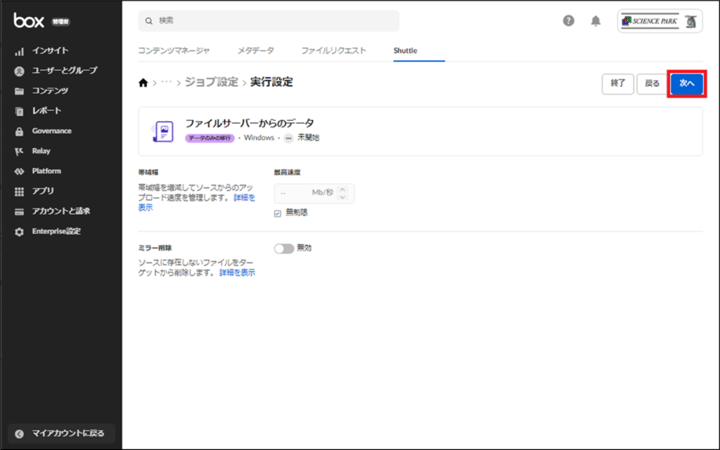The height and width of the screenshot is (450, 720).
Task: Open the notifications bell
Action: point(596,20)
